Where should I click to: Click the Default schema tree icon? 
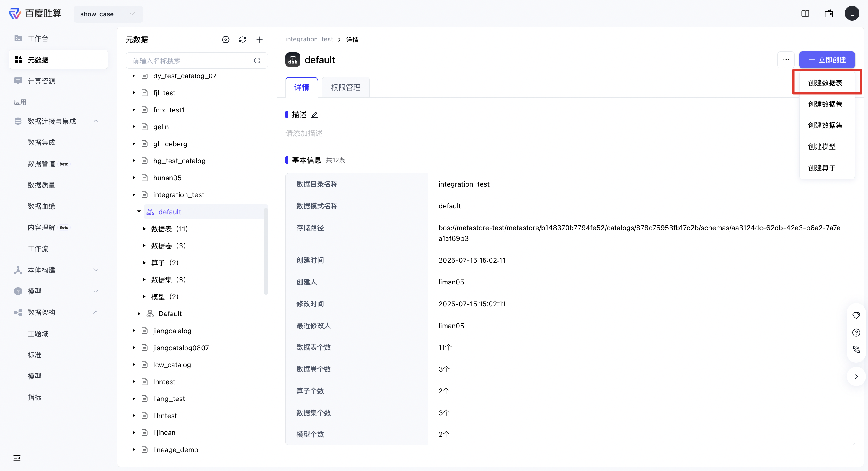[150, 314]
